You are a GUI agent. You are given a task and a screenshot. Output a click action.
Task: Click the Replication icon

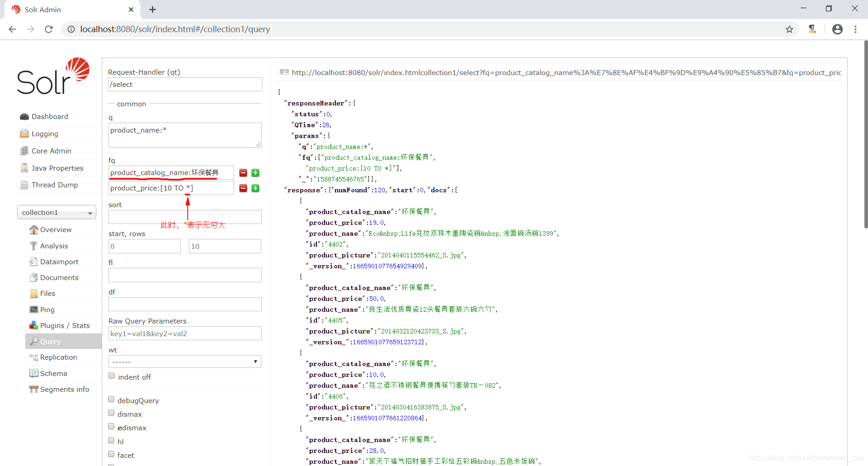point(33,357)
